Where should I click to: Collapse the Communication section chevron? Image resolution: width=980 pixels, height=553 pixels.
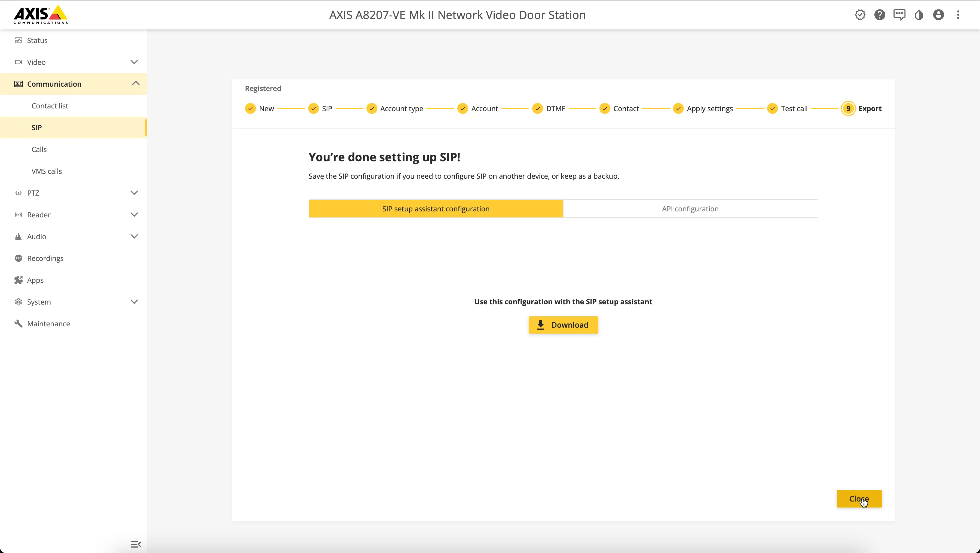(x=136, y=83)
